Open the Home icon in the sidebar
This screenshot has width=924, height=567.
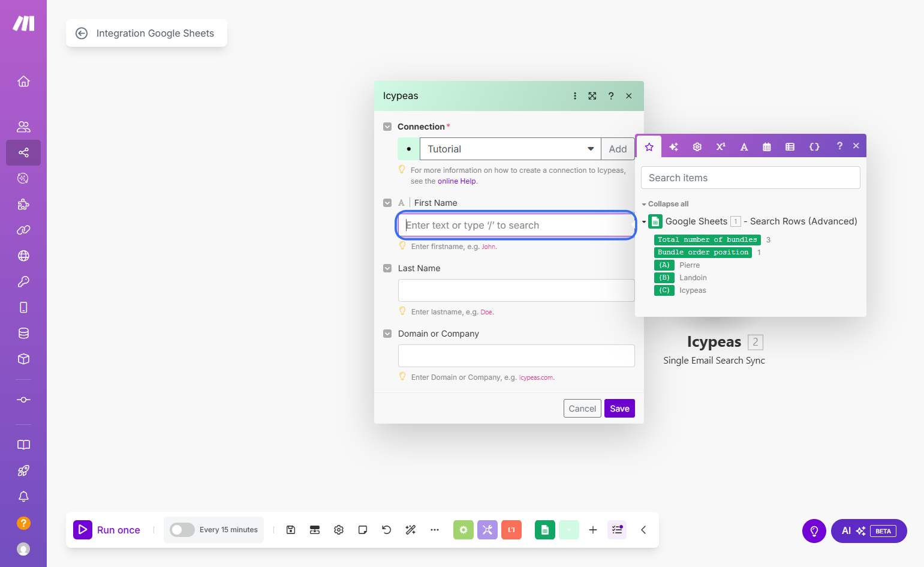23,81
